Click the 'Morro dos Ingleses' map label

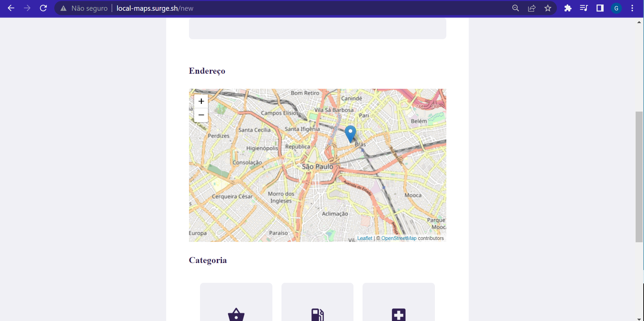coord(281,197)
